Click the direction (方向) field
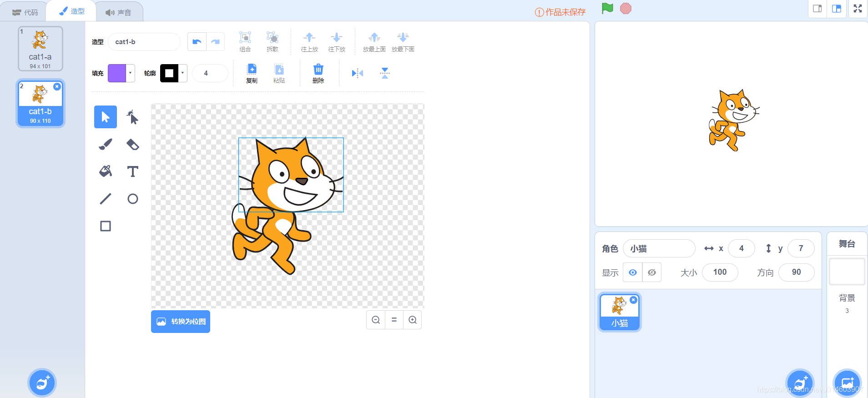The image size is (868, 398). pos(797,272)
